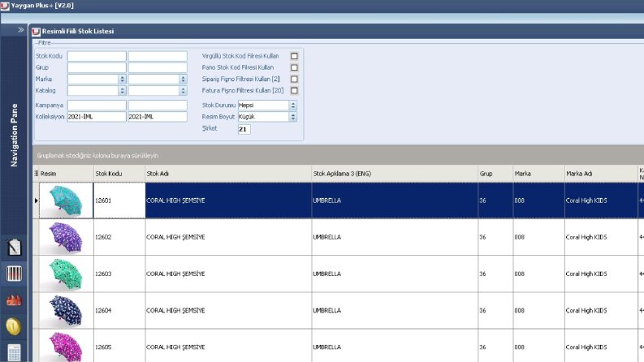Sort by Marka Adı column header
644x362 pixels.
(601, 174)
